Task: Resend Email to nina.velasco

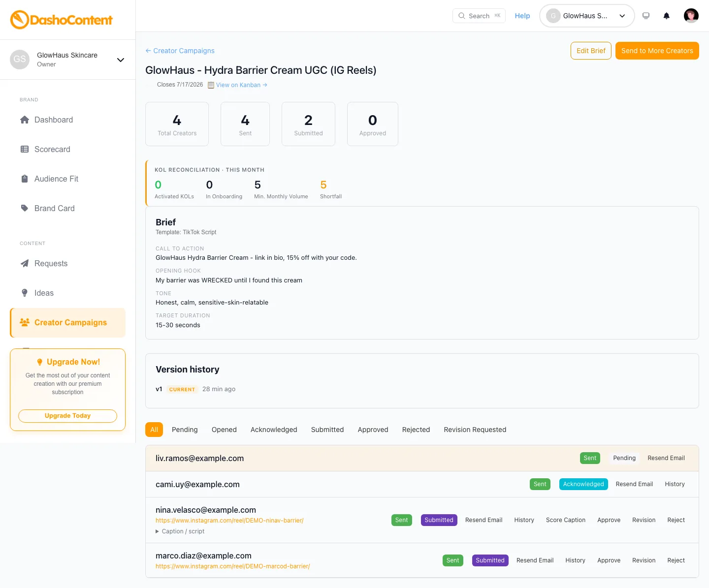Action: (x=483, y=520)
